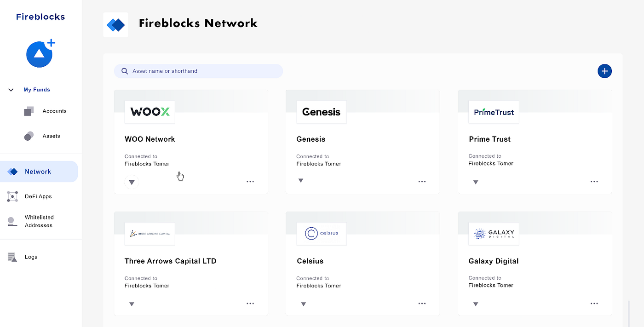Expand the Prime Trust card dropdown
The width and height of the screenshot is (644, 327).
(476, 182)
